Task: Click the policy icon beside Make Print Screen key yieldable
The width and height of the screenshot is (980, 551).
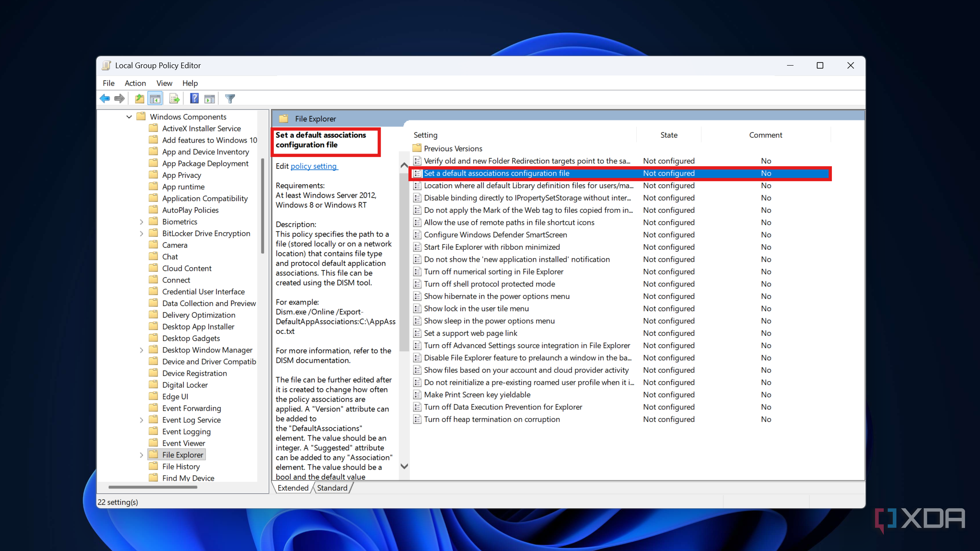Action: point(417,395)
